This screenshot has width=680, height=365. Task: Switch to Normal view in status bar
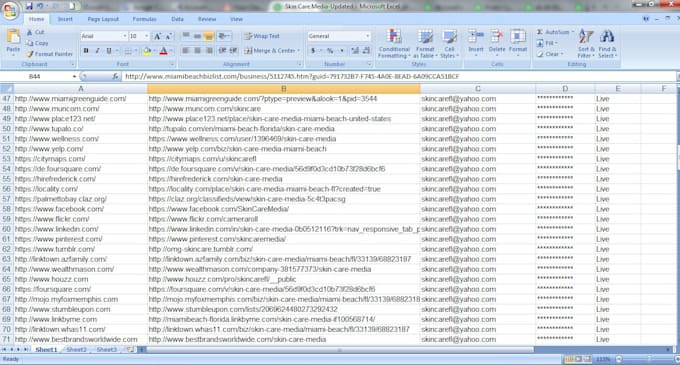pos(569,359)
